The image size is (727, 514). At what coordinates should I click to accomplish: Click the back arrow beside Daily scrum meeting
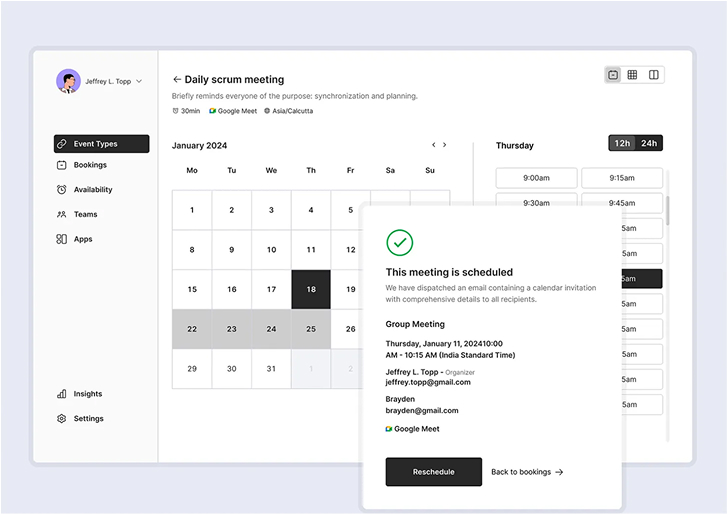click(x=177, y=79)
